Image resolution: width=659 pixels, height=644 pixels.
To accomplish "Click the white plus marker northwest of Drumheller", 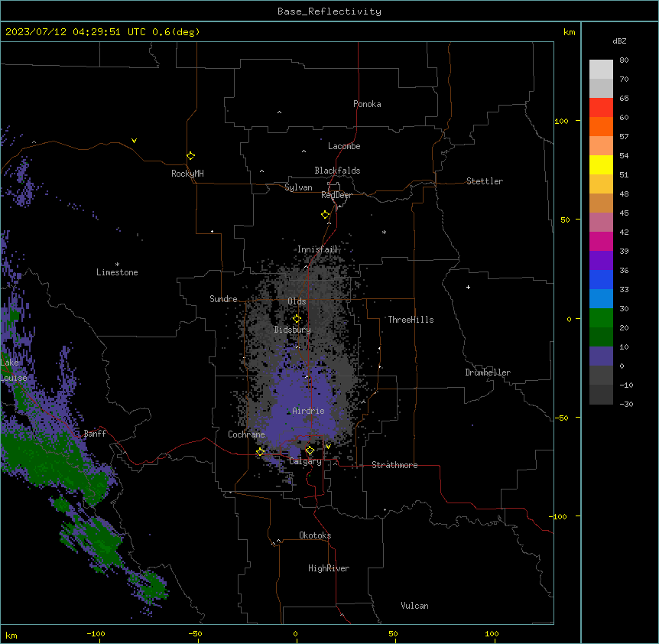I will [468, 287].
